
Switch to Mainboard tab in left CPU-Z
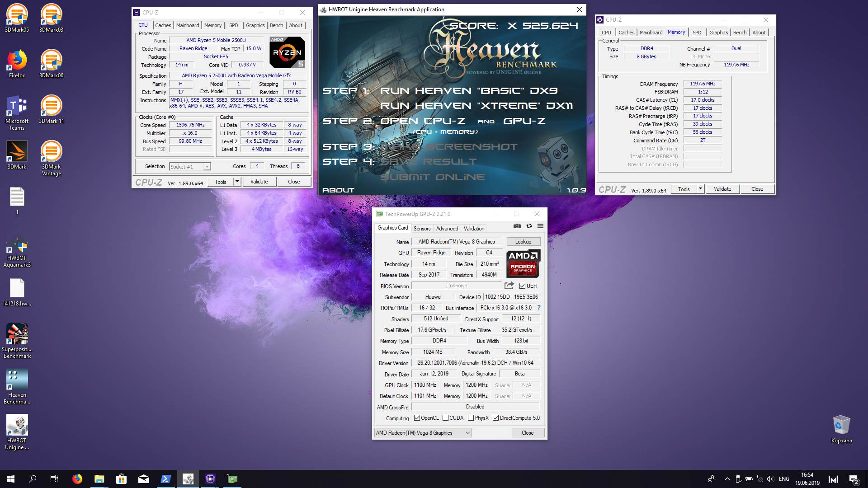[x=188, y=25]
